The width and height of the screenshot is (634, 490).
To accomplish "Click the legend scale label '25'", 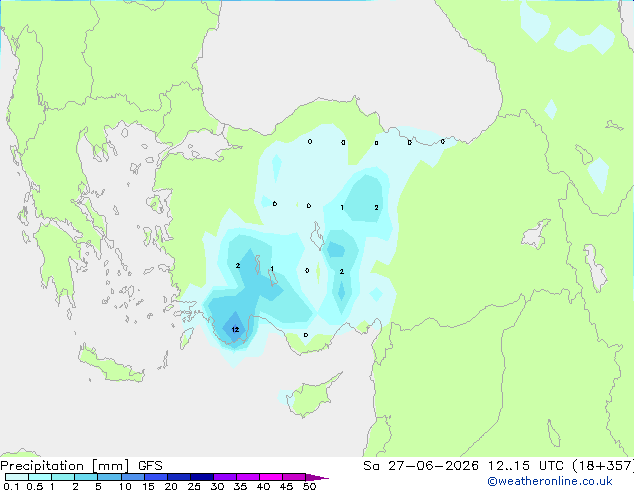I will click(194, 486).
